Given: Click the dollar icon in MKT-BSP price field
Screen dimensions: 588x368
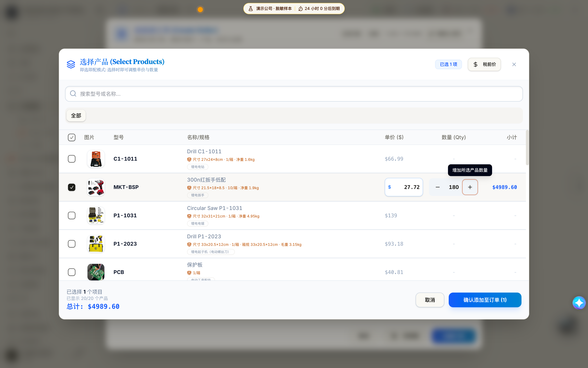Looking at the screenshot, I should coord(390,187).
